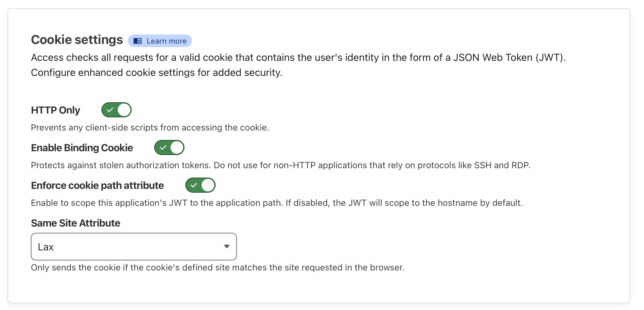Open the Same Site Attribute dropdown

pyautogui.click(x=134, y=247)
